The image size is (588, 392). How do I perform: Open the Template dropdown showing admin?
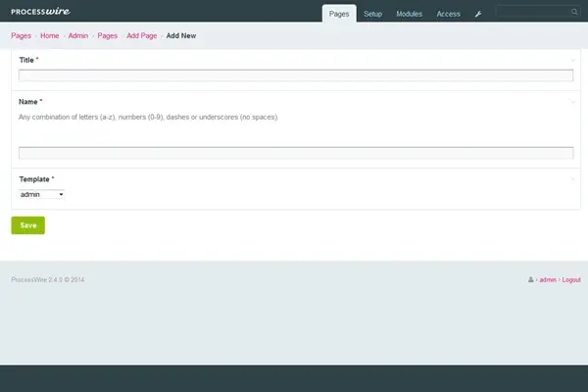point(41,194)
